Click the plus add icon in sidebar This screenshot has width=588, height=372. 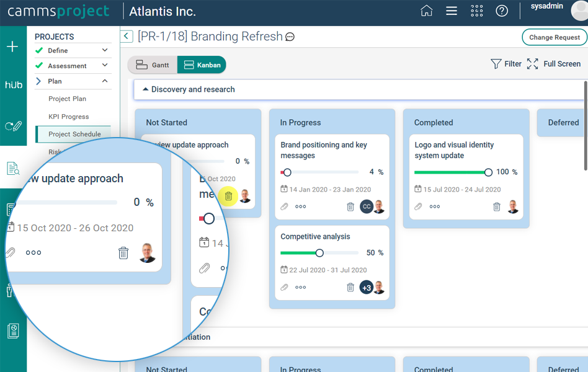12,46
